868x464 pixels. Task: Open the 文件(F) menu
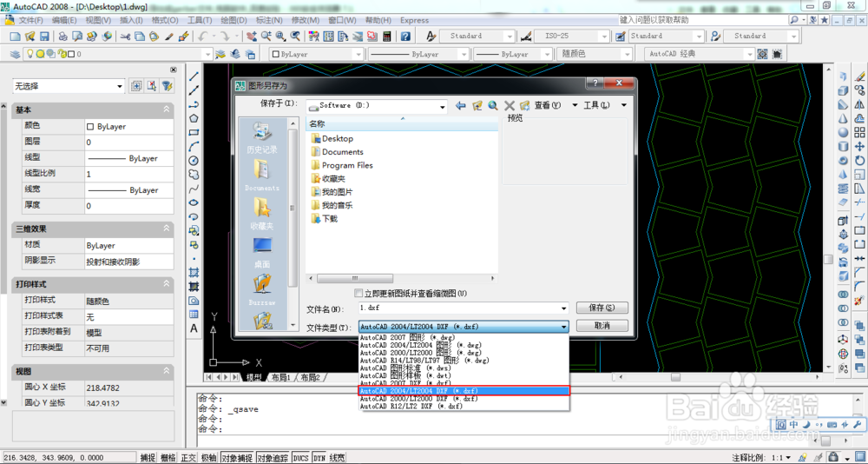(x=31, y=21)
